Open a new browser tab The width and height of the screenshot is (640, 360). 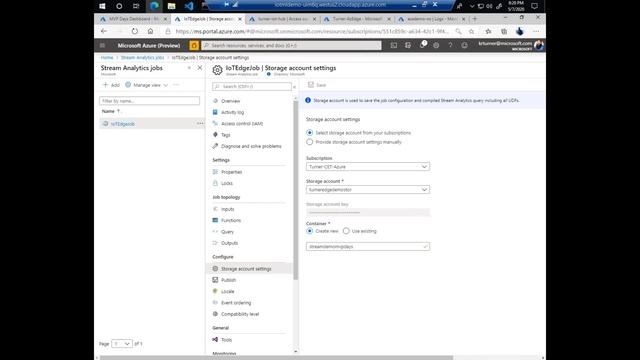pos(474,19)
